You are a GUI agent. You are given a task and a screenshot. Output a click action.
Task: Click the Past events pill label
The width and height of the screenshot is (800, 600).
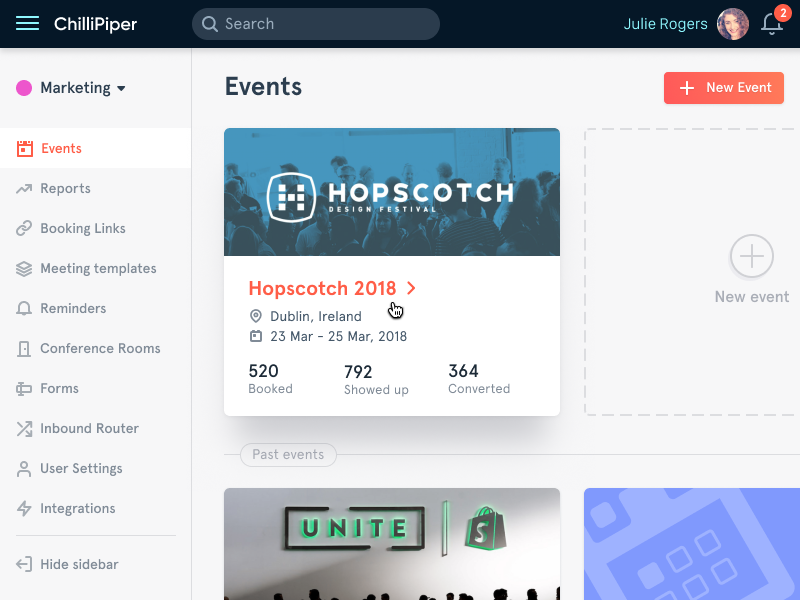pos(288,455)
